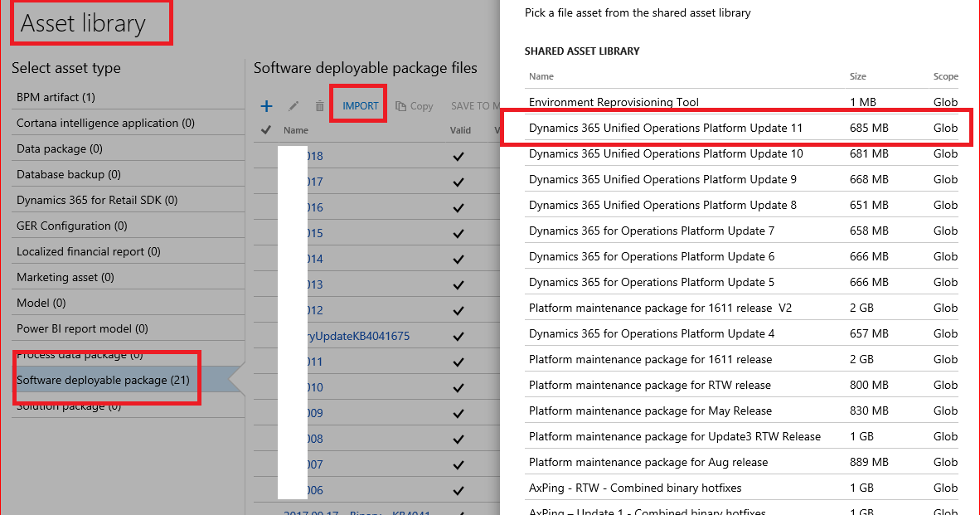The image size is (980, 515).
Task: Click the IMPORT button
Action: (358, 103)
